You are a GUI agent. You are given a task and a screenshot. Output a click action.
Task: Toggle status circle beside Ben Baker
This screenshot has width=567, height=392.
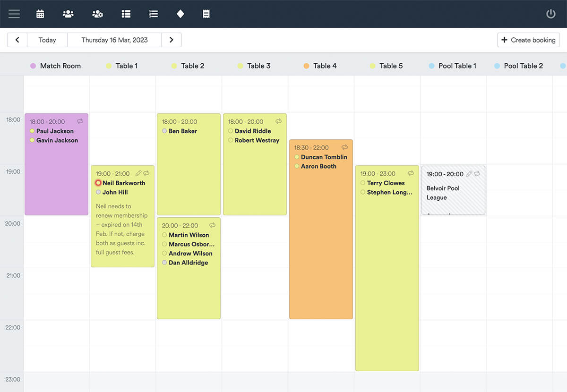pos(164,131)
